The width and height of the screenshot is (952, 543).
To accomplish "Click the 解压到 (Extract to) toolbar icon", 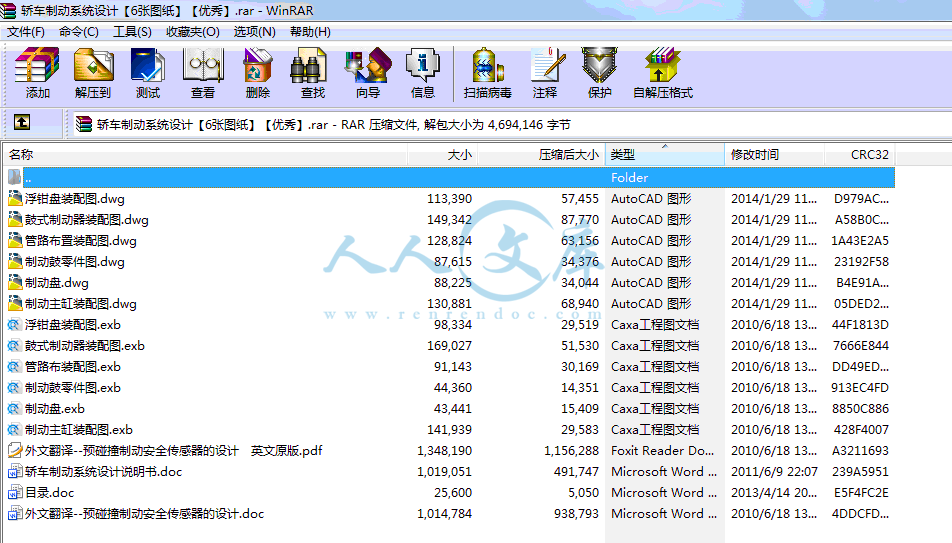I will pyautogui.click(x=93, y=65).
